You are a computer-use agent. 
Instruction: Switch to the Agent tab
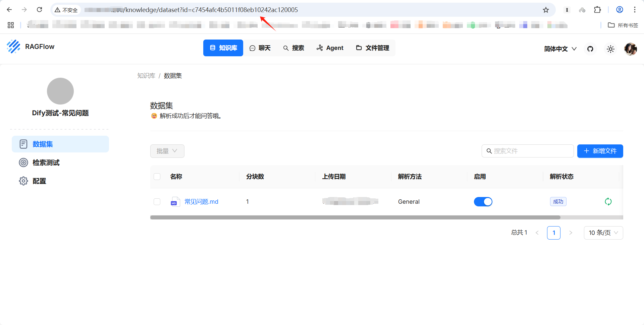(330, 48)
